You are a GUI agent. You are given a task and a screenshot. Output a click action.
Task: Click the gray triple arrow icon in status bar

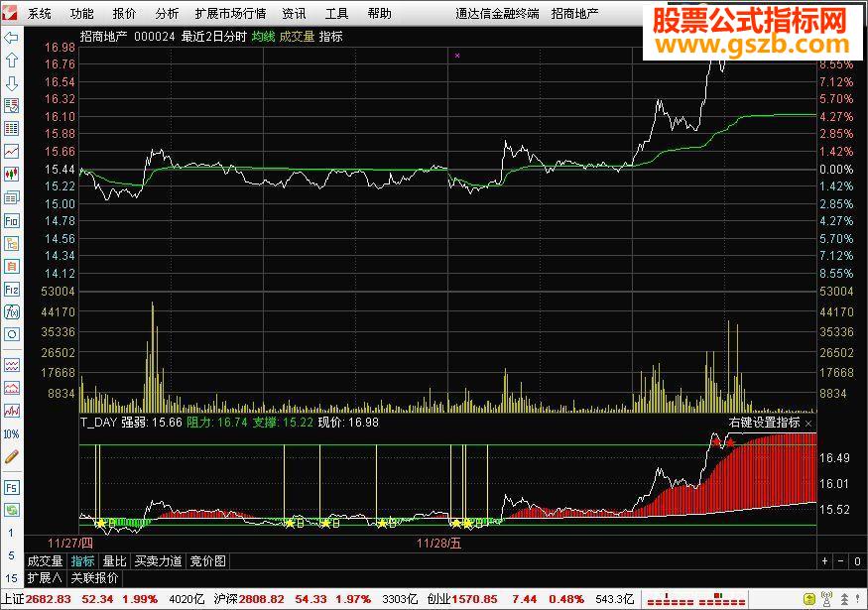click(x=845, y=599)
